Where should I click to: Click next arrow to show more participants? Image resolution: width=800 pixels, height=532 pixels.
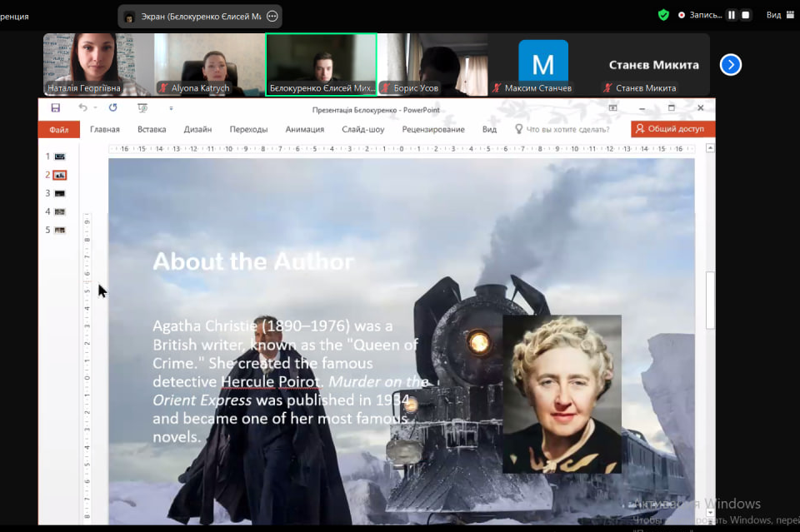click(731, 65)
